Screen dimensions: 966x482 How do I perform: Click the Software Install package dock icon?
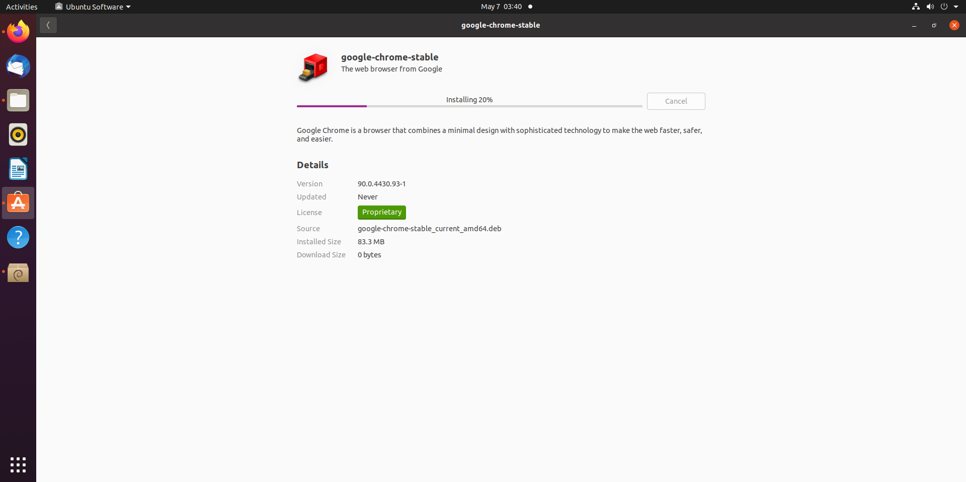pyautogui.click(x=18, y=272)
